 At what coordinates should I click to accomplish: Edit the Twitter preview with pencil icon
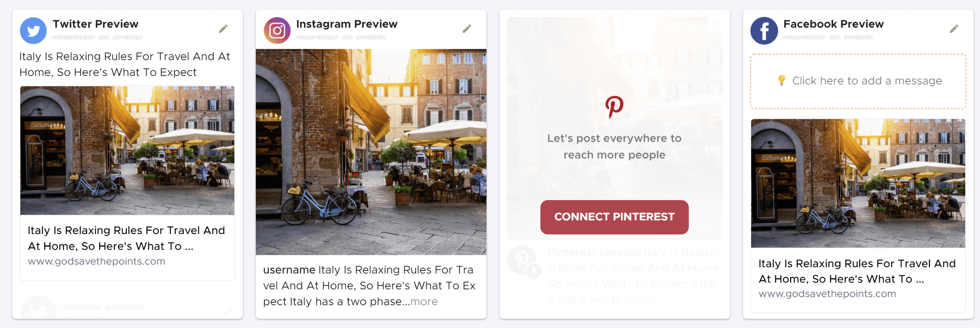[223, 29]
